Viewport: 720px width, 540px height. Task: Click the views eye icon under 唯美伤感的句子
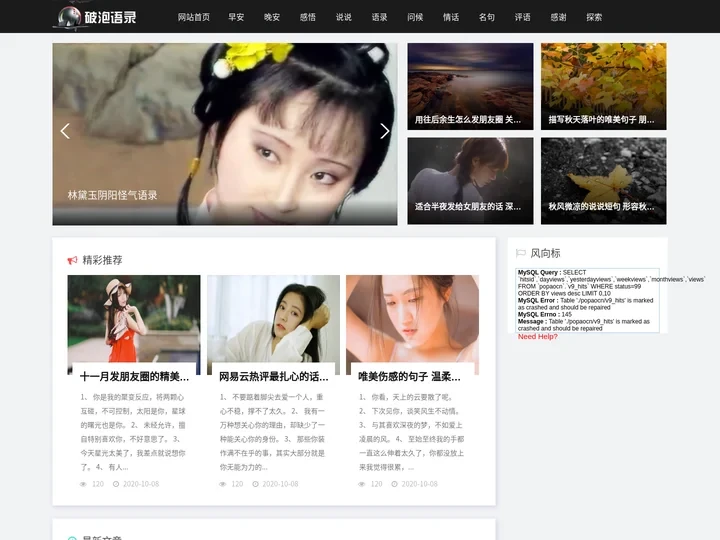point(361,484)
